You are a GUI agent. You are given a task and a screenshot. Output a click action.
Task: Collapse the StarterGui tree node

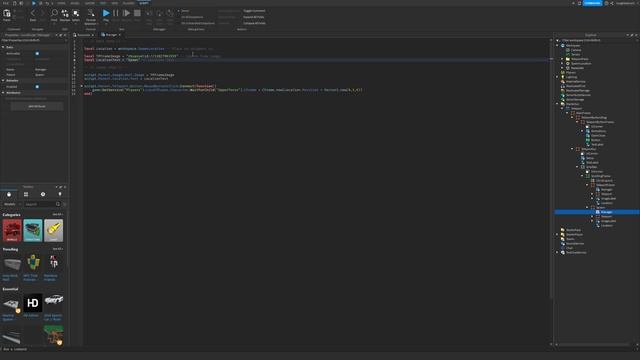tap(558, 104)
